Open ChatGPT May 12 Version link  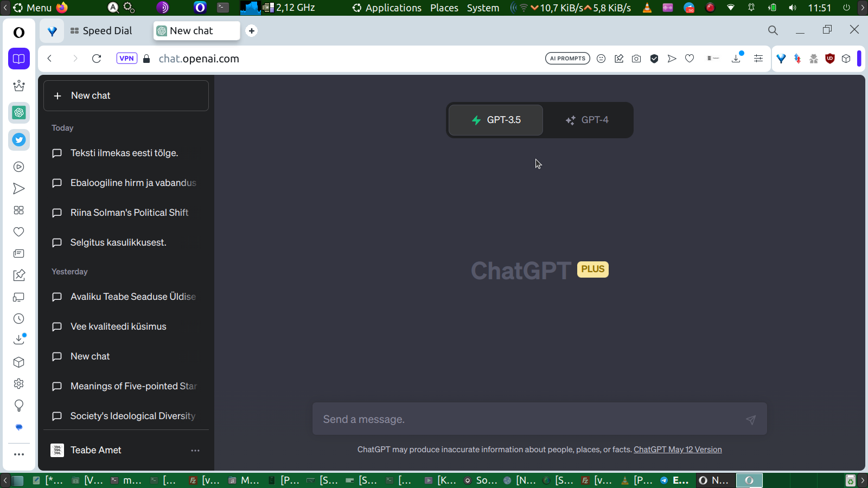click(x=678, y=450)
